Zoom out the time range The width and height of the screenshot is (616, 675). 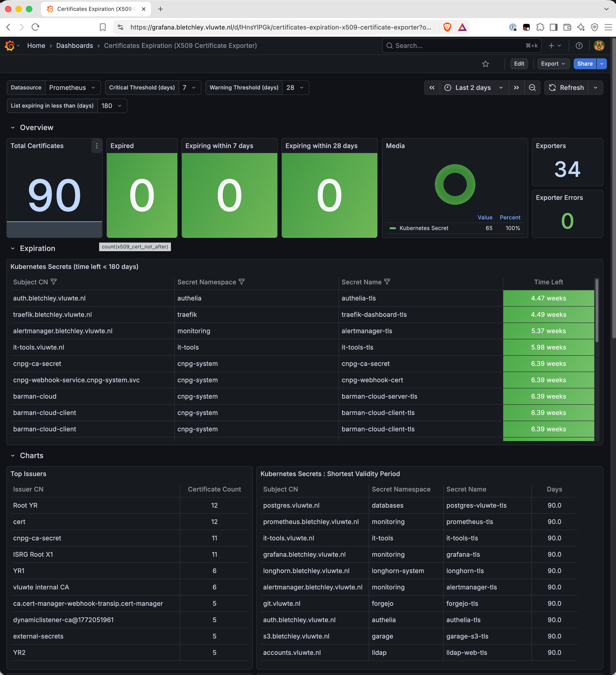pos(532,88)
